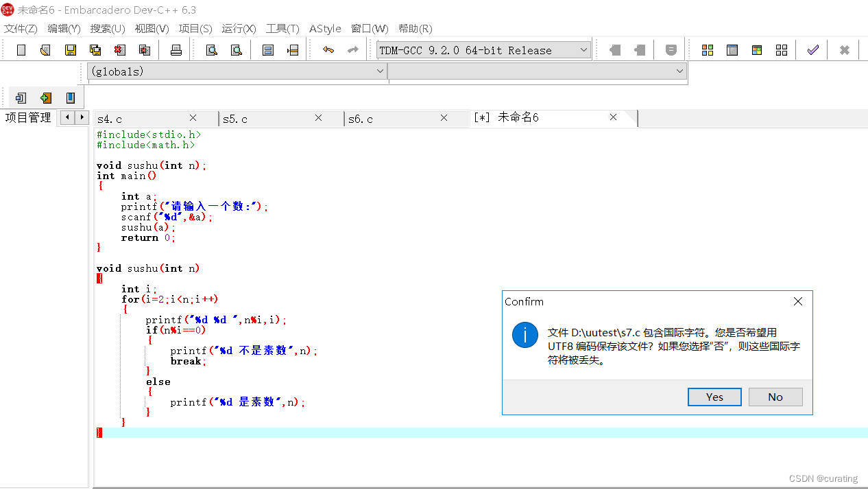Undo the last edit
This screenshot has width=868, height=490.
click(328, 50)
